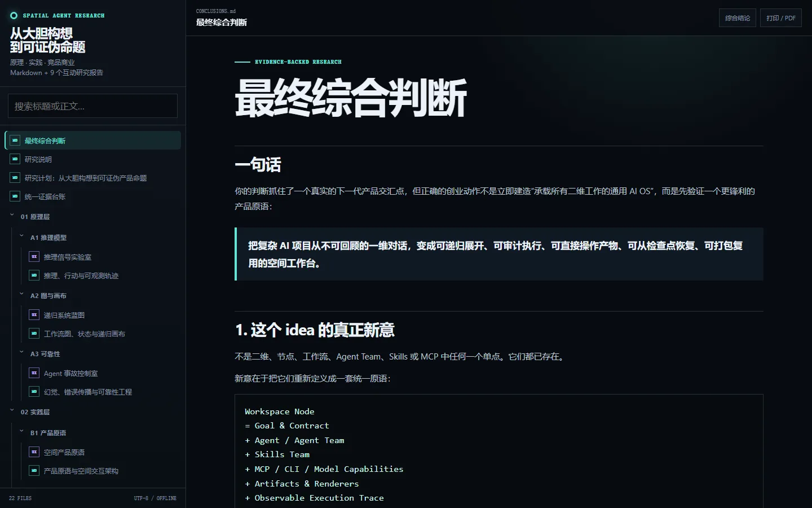The height and width of the screenshot is (508, 812).
Task: Collapse the 01 原理层 section chevron
Action: (x=12, y=216)
